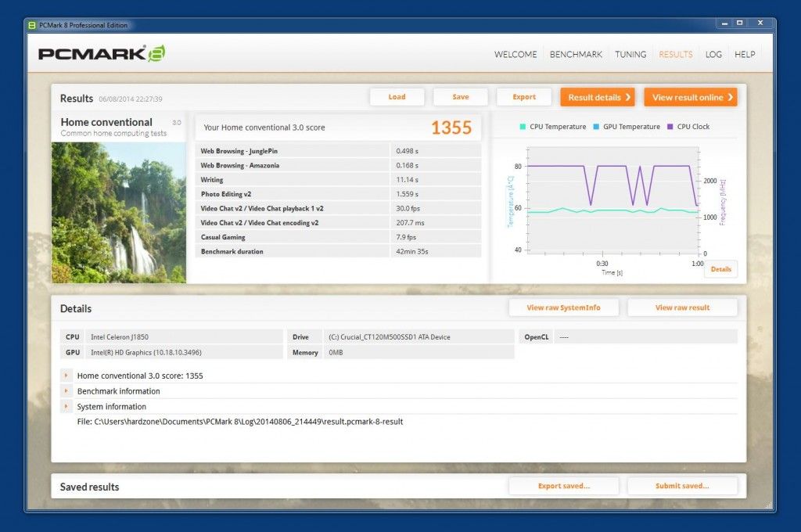Click the Writing result row
This screenshot has width=801, height=532.
338,179
